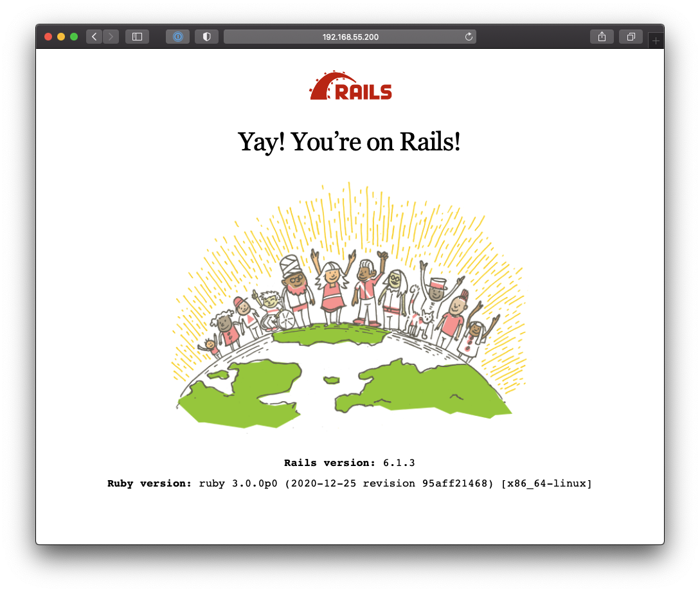Maximize the Safari window with the green button
700x592 pixels.
pos(74,37)
